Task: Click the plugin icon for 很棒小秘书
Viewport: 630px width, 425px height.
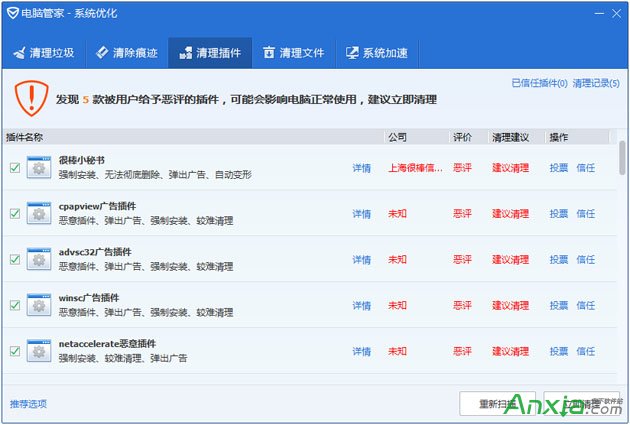Action: (x=39, y=168)
